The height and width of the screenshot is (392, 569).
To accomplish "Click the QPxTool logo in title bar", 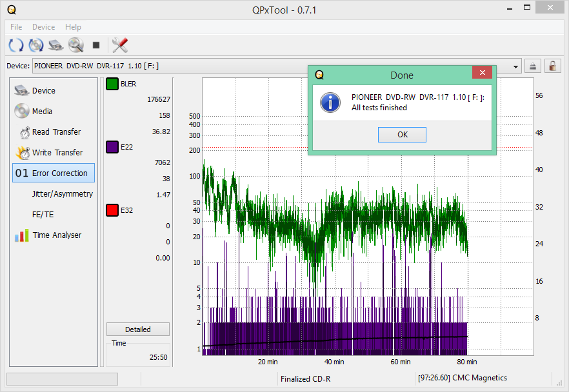I will coord(12,10).
